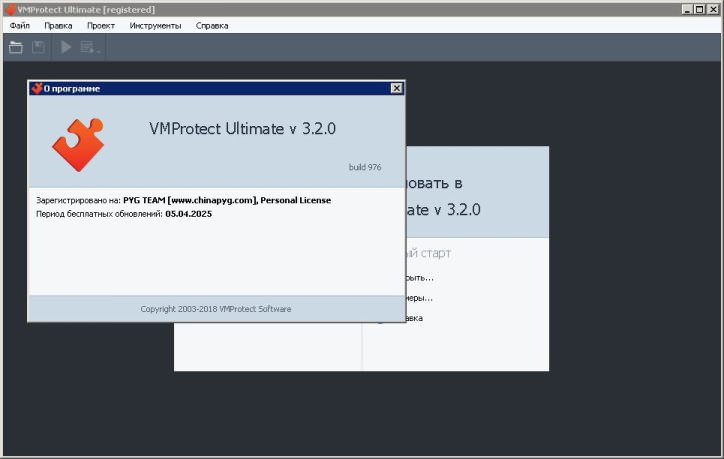Close the VMProtect Ultimate main window
Screen dimensions: 724x459
713,9
